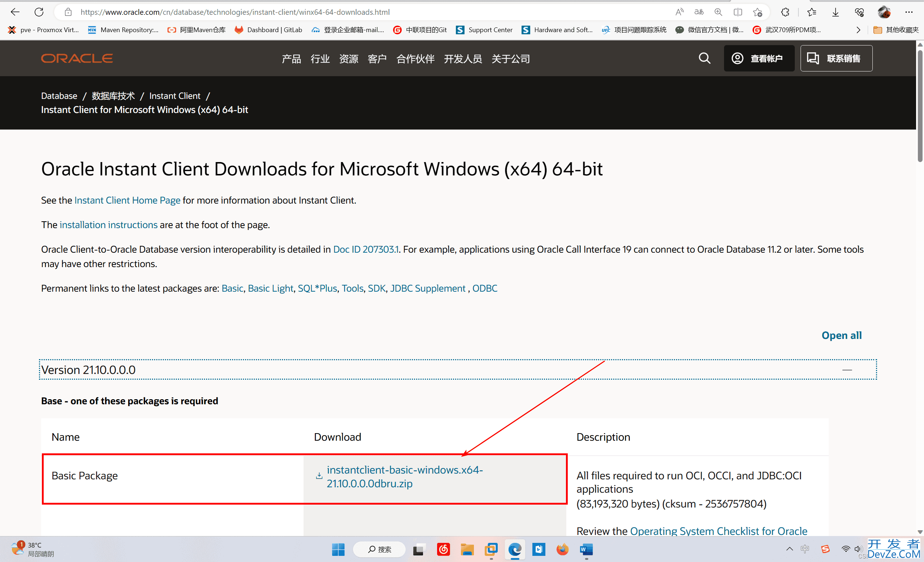
Task: Open the pve - Proxmox Virt... bookmark
Action: [x=44, y=30]
